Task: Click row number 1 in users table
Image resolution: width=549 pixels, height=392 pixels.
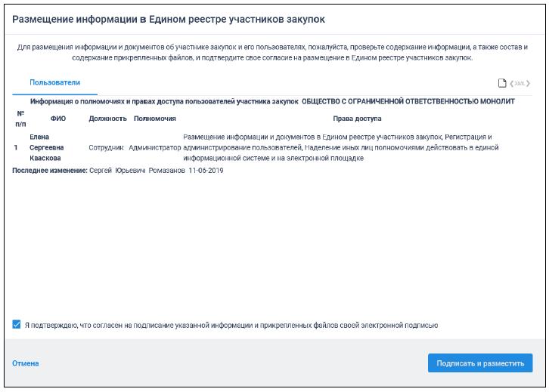Action: tap(17, 147)
